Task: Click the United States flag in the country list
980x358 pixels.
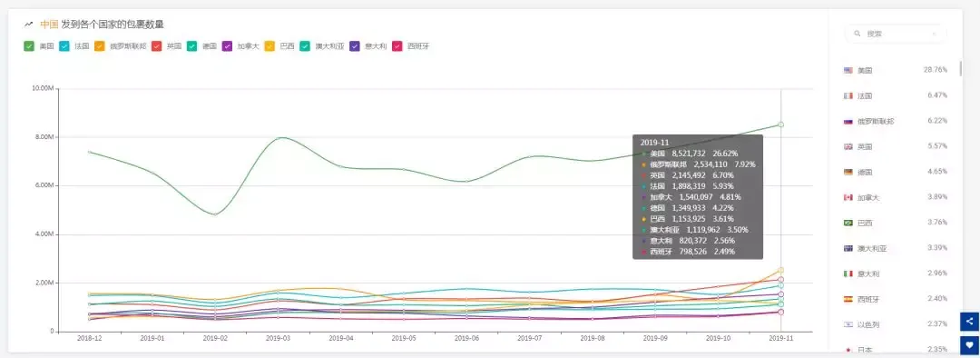Action: [x=848, y=71]
